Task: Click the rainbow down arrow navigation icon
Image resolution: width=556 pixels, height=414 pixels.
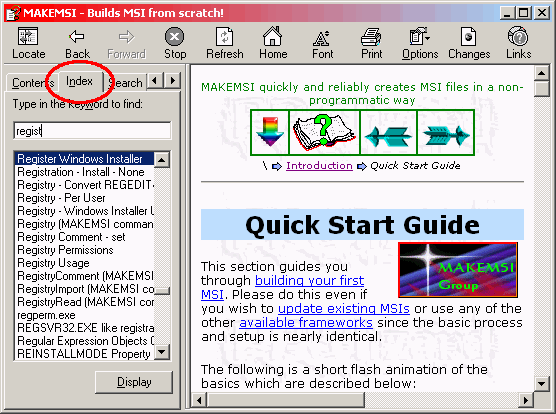Action: [x=270, y=132]
